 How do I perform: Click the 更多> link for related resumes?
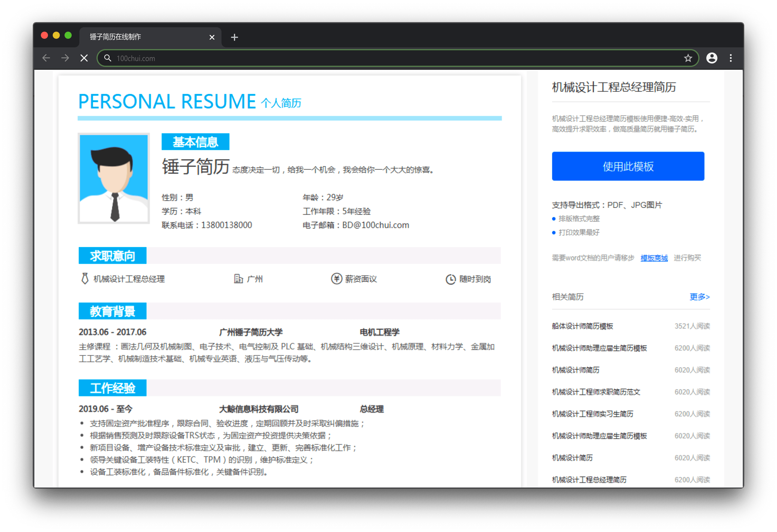699,297
